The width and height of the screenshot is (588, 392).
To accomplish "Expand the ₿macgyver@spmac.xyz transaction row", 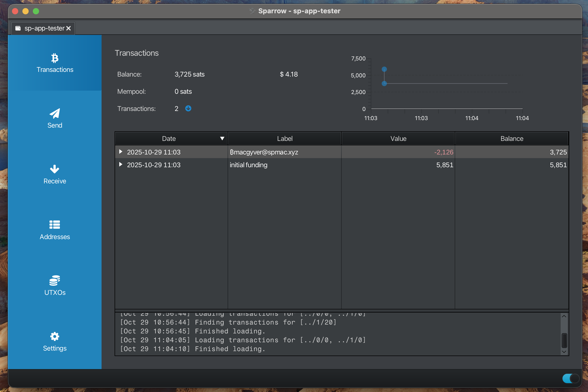I will pos(121,152).
